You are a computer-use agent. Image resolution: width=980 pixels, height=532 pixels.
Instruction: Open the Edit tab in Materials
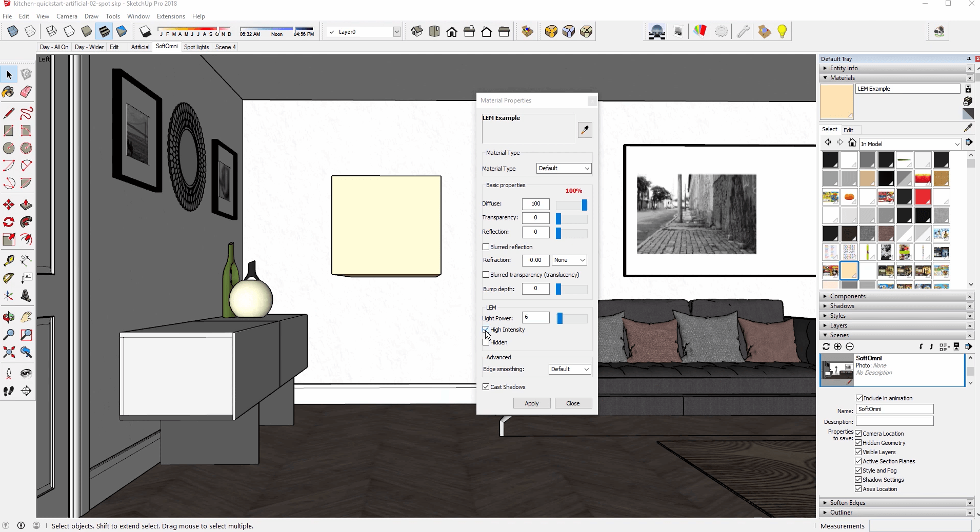click(x=849, y=130)
